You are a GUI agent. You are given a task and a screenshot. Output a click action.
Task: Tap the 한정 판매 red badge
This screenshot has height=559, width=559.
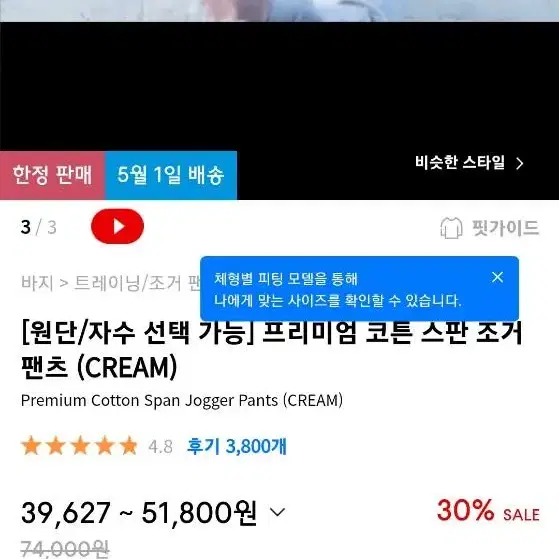pos(52,175)
